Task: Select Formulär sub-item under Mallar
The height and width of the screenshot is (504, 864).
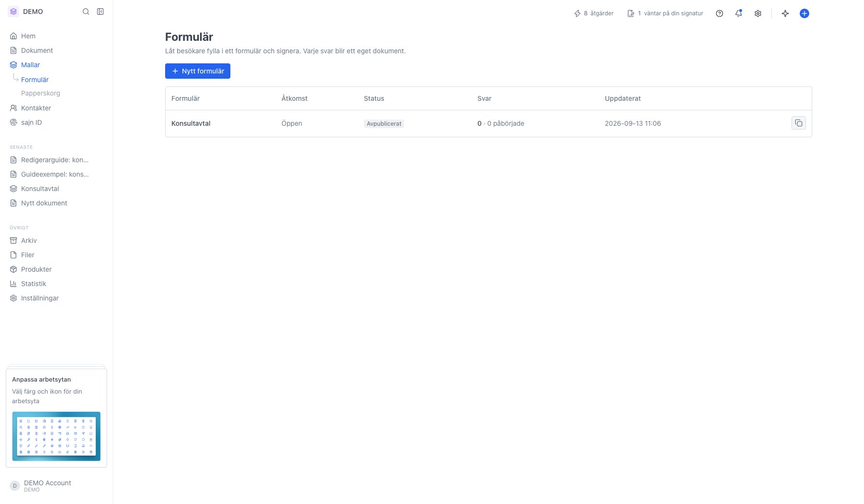Action: tap(35, 80)
